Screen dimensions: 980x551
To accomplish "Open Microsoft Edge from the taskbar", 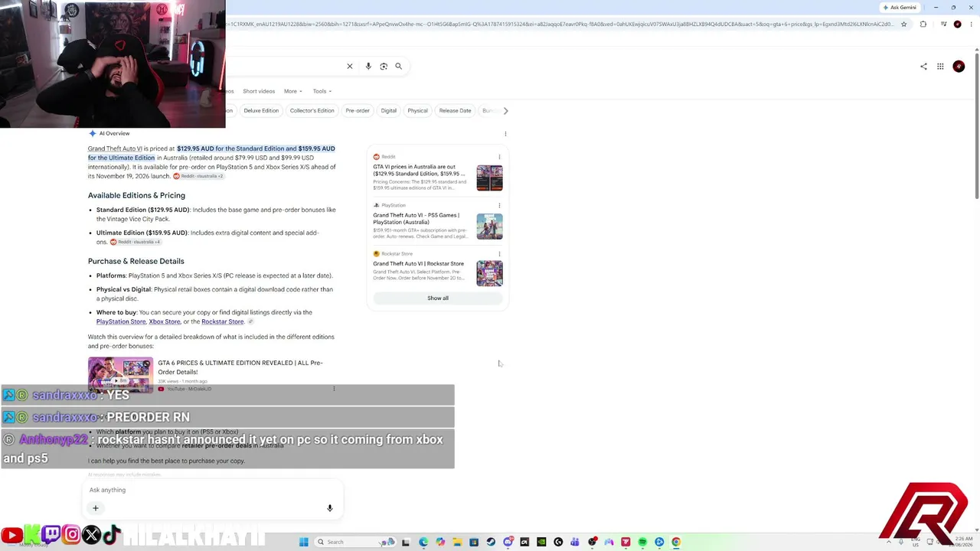I will click(x=423, y=542).
